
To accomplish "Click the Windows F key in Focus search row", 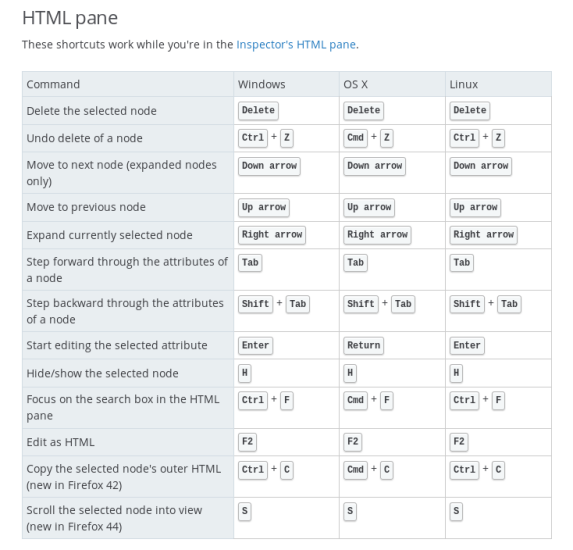I will point(286,401).
